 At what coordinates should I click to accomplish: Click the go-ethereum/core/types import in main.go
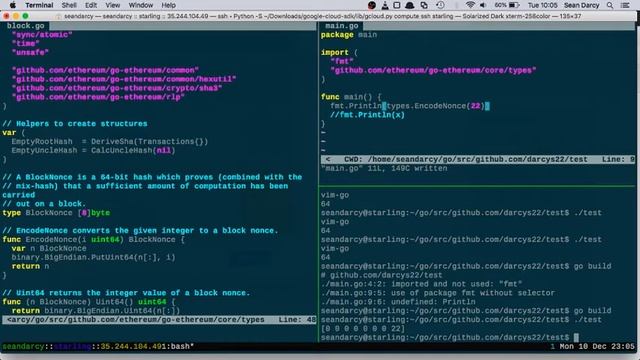pos(433,70)
